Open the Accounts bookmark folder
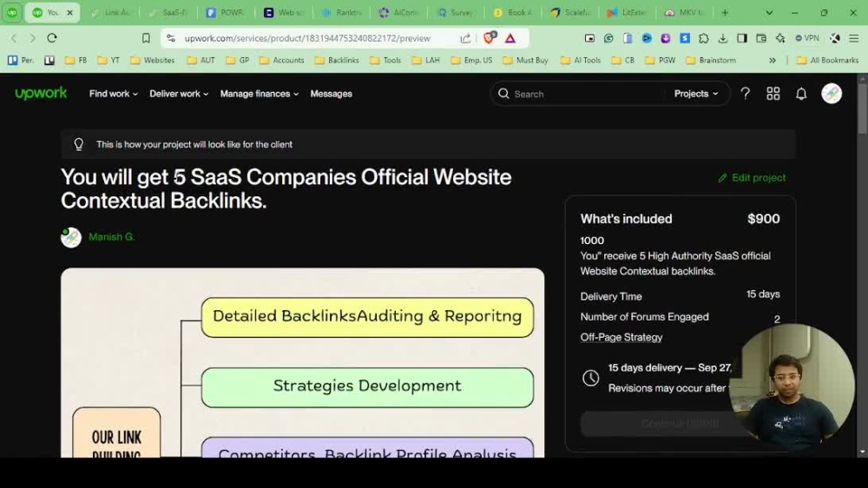868x488 pixels. point(282,60)
